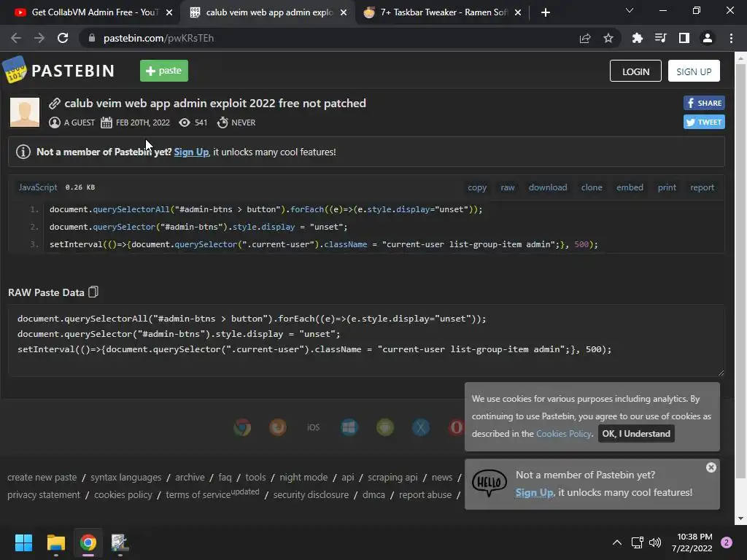Open the Chrome profile icon
Screen dimensions: 747x560
[x=708, y=38]
